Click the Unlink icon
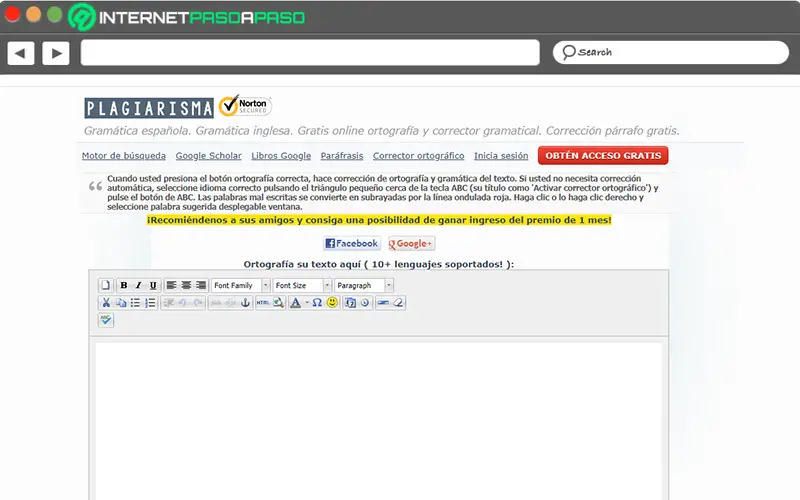Viewport: 800px width, 500px height. (231, 303)
